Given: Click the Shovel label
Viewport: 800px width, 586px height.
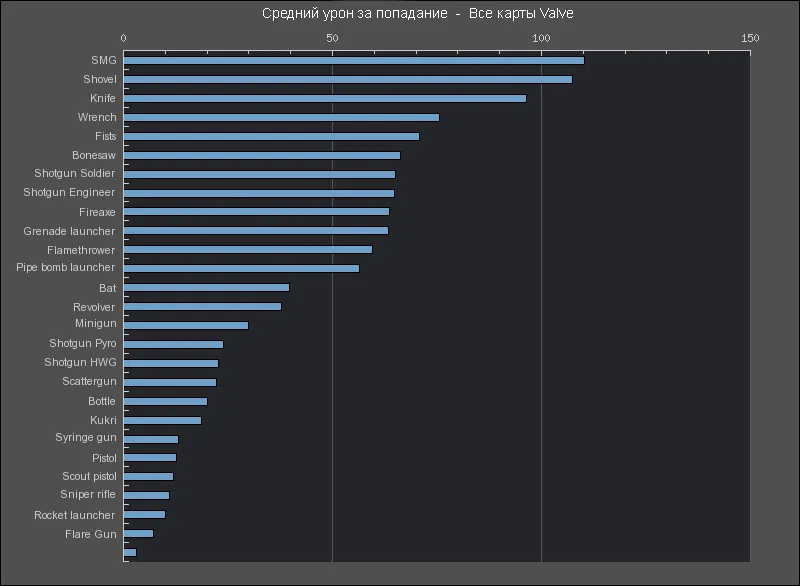Looking at the screenshot, I should pos(100,79).
